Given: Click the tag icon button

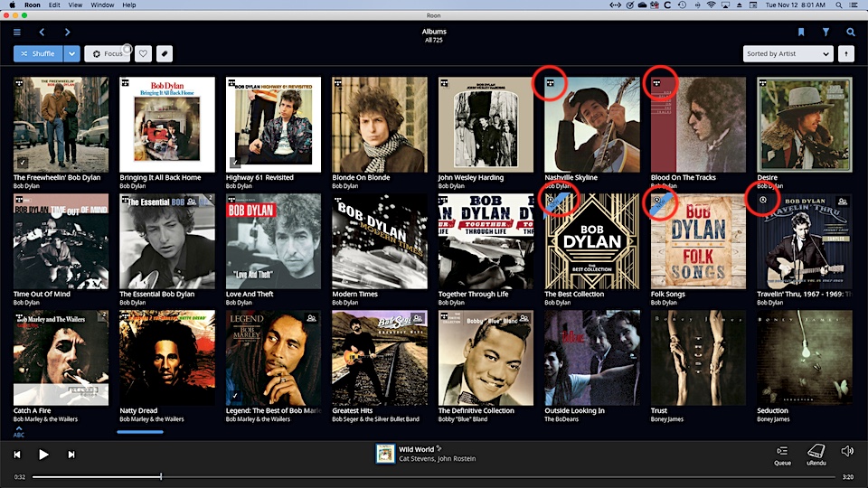Looking at the screenshot, I should (x=164, y=54).
